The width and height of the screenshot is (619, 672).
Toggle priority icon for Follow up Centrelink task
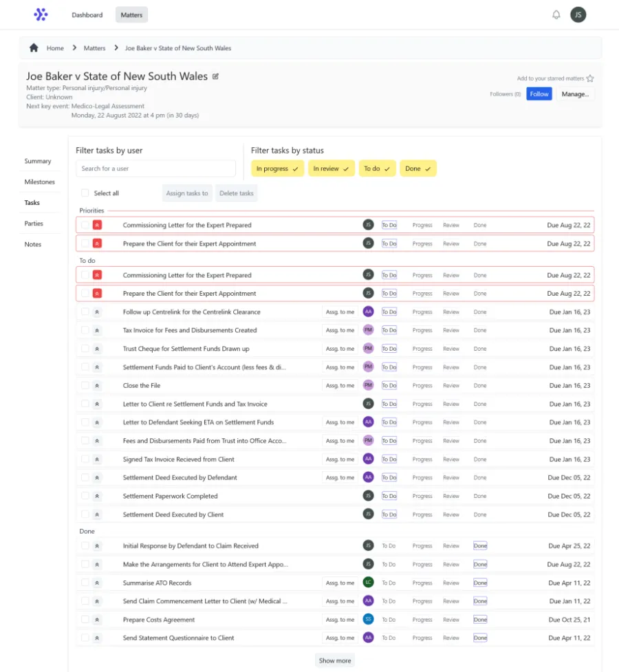(x=97, y=312)
